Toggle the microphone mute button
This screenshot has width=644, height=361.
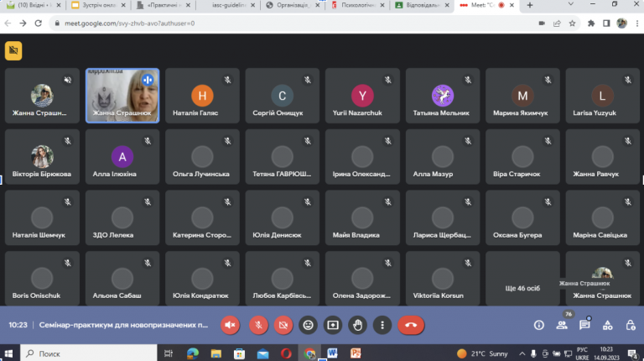click(x=258, y=325)
